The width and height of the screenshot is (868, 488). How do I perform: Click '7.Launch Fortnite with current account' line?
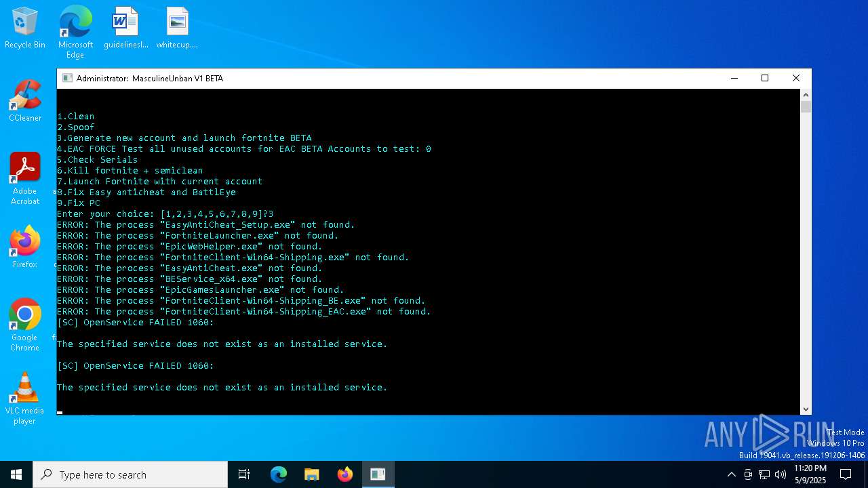point(160,182)
